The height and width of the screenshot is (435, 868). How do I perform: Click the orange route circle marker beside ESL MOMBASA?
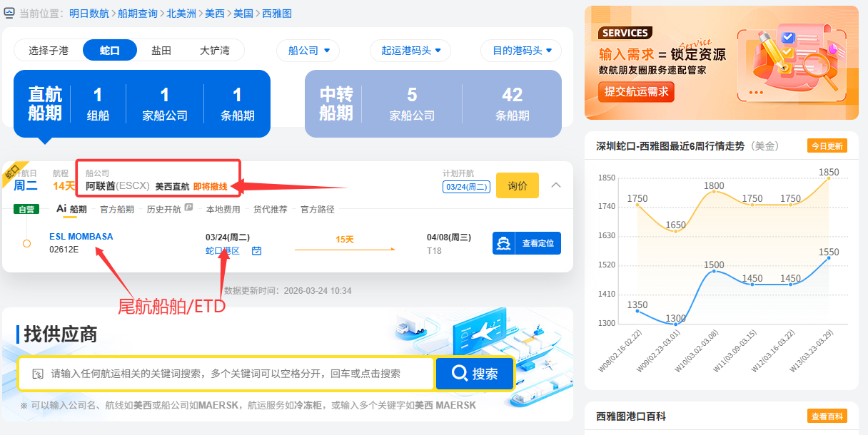(x=26, y=243)
